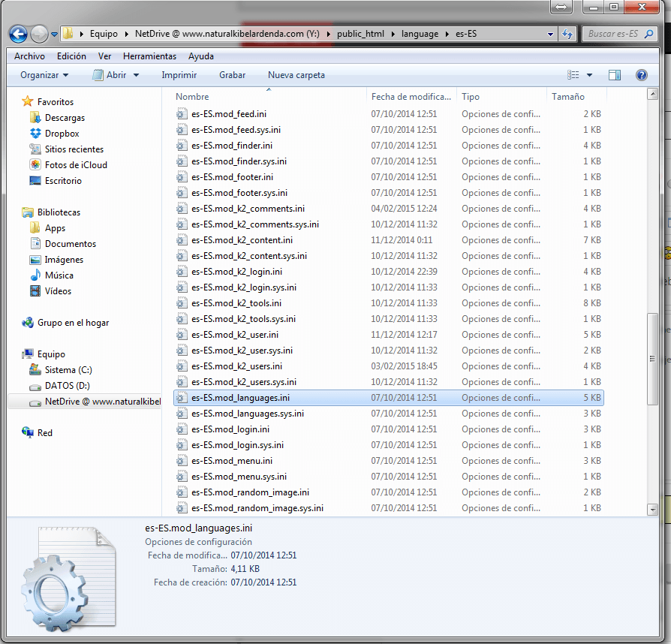671x644 pixels.
Task: Click the Imágenes library icon
Action: [x=35, y=259]
